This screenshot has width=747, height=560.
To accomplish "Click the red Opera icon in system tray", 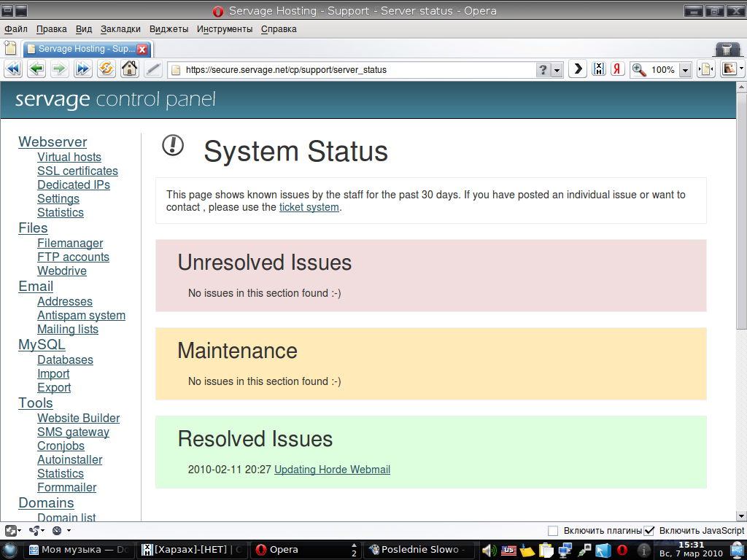I will tap(622, 550).
